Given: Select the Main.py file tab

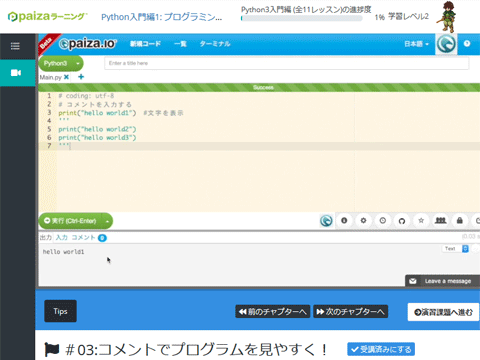Looking at the screenshot, I should [51, 77].
